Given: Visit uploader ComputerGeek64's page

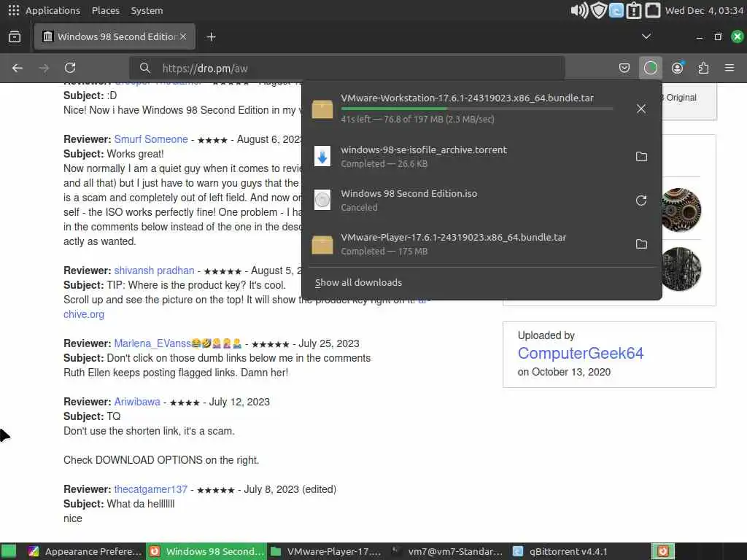Looking at the screenshot, I should 580,353.
